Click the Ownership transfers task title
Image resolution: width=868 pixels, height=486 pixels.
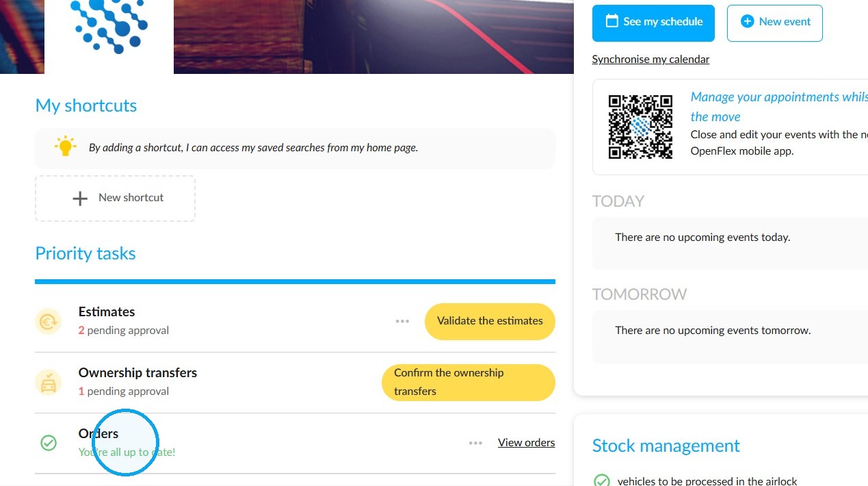click(x=137, y=373)
